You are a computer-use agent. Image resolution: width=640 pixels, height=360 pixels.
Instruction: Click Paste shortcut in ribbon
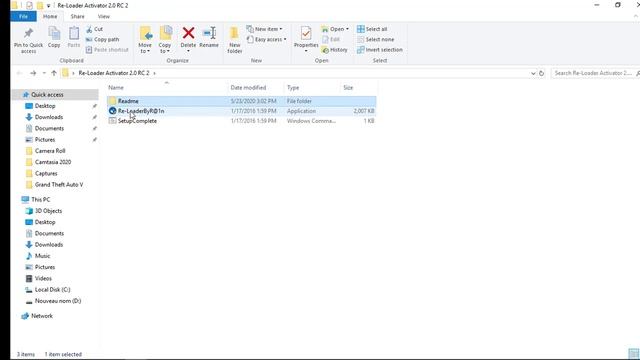[x=107, y=50]
